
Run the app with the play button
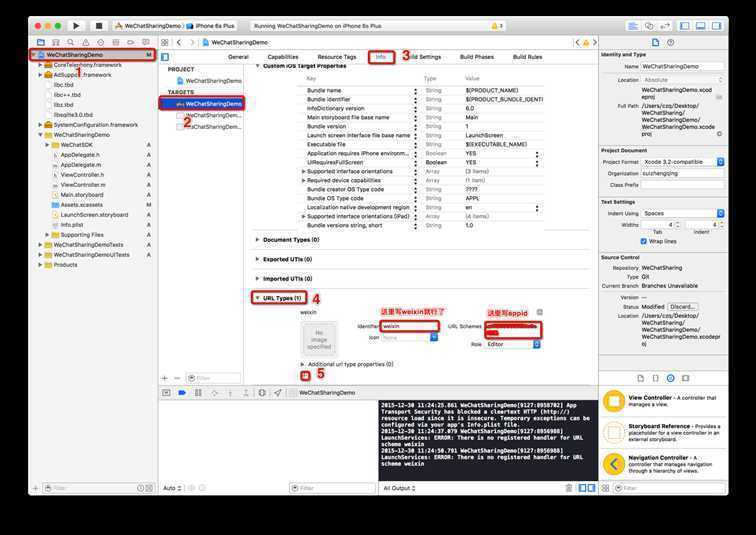(76, 26)
